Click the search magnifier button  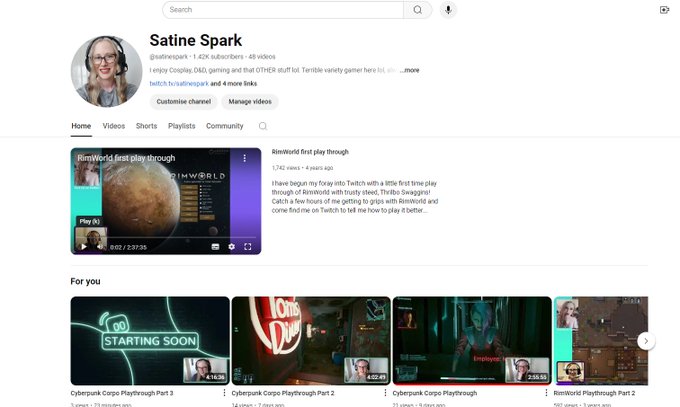point(417,10)
